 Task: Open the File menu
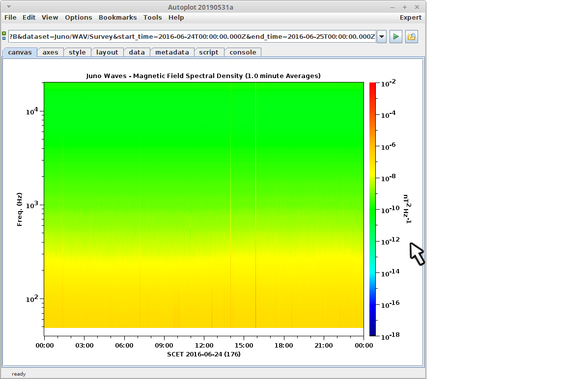[10, 18]
